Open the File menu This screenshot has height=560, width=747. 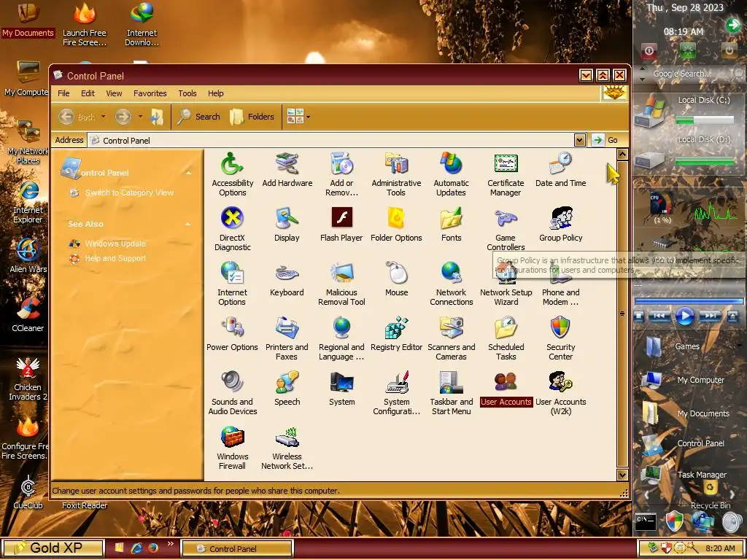pos(63,93)
